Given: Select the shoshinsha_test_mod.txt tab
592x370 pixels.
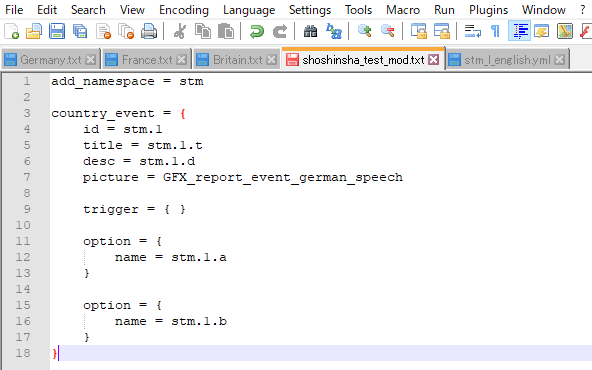Looking at the screenshot, I should [363, 59].
